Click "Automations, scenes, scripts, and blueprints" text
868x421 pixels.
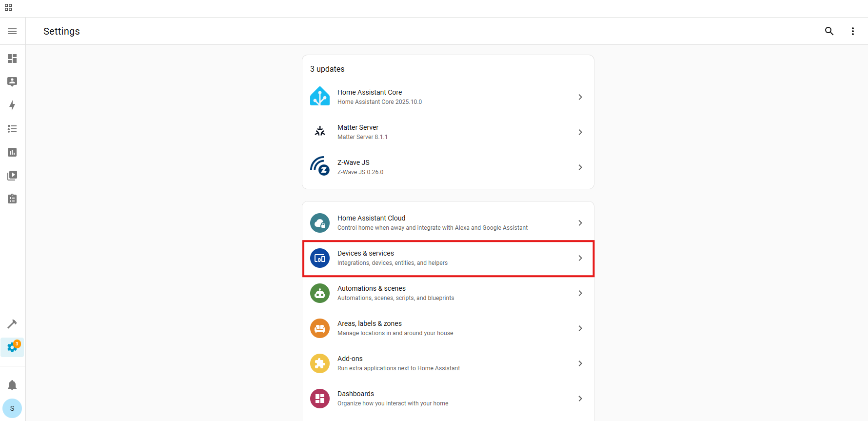[396, 298]
